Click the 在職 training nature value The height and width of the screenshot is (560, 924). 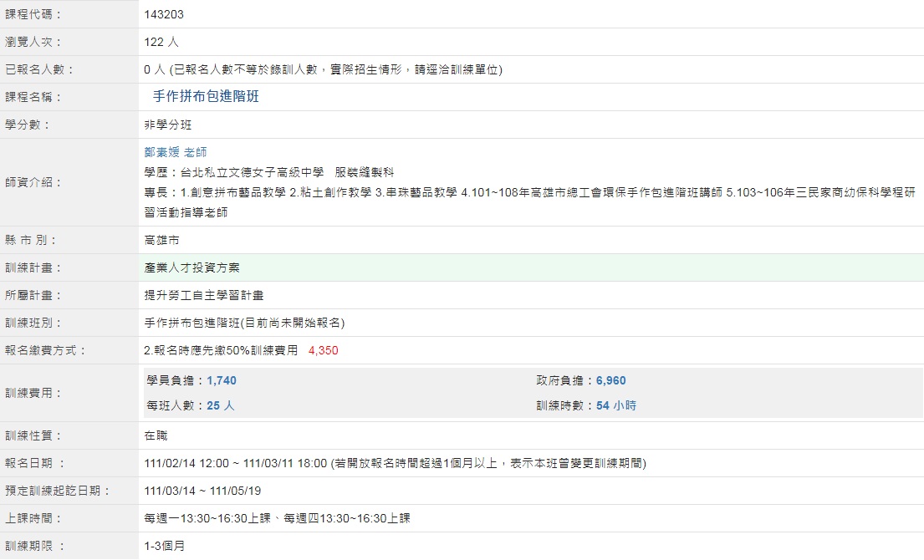point(156,435)
